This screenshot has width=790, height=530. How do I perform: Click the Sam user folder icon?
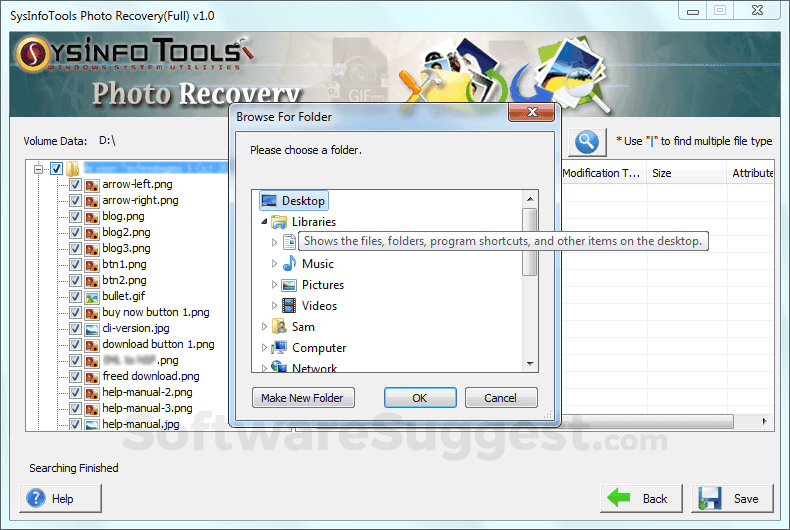(x=279, y=326)
